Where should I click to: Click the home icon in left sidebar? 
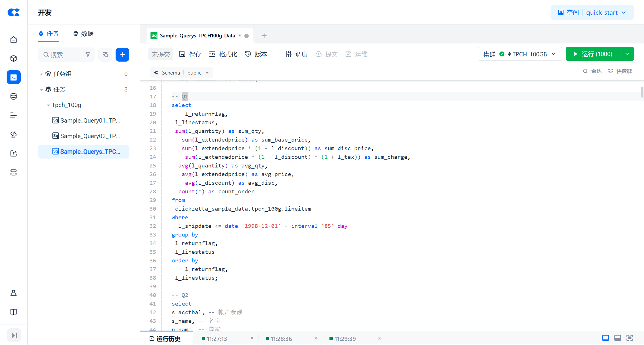(14, 39)
